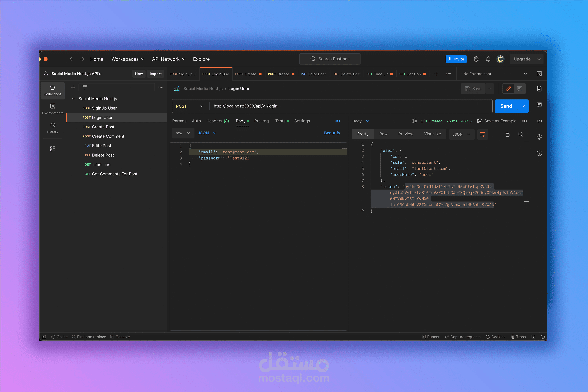The image size is (588, 392).
Task: Open the notifications bell
Action: click(488, 59)
